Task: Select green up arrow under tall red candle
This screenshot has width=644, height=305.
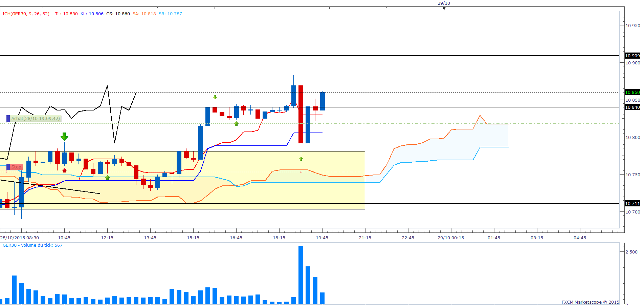Action: click(x=301, y=159)
